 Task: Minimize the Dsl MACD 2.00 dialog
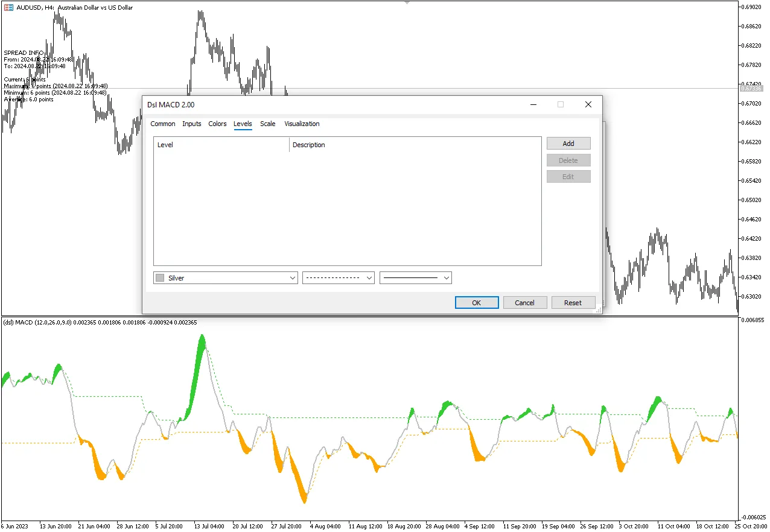click(533, 104)
